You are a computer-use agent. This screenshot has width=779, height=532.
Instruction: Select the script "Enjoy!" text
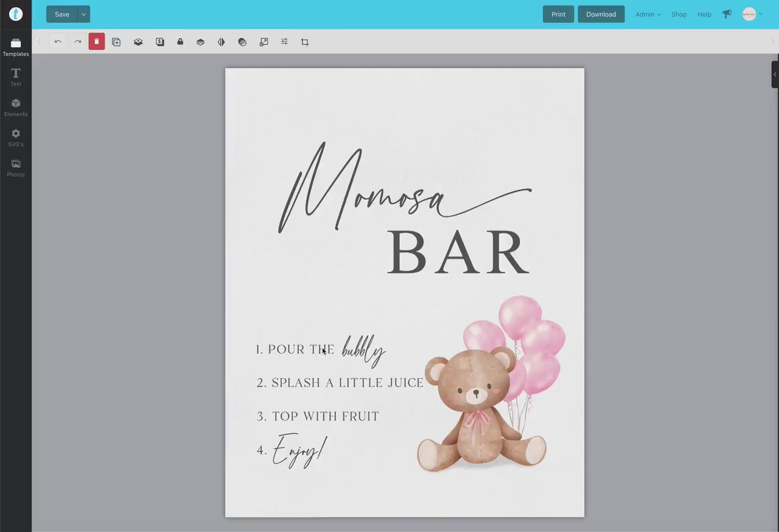[x=299, y=451]
